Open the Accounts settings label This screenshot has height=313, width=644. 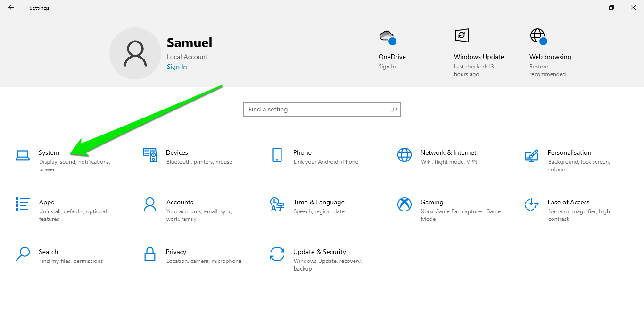pos(180,202)
